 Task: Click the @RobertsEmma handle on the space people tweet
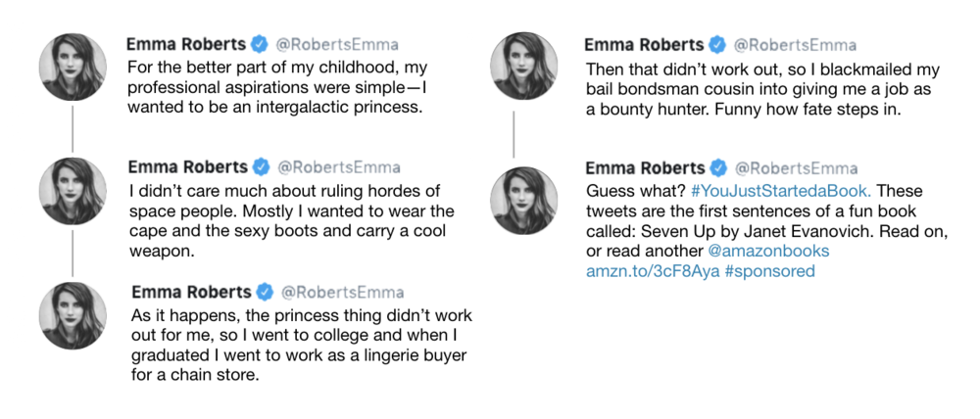coord(339,167)
